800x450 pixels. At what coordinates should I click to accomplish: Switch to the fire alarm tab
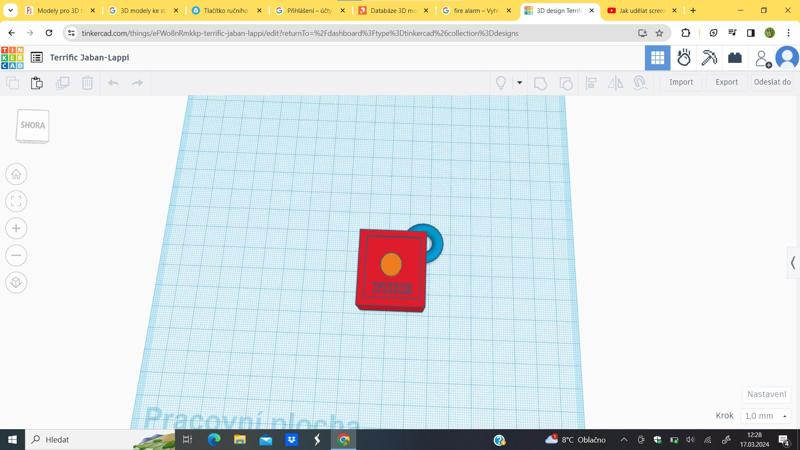click(x=476, y=11)
